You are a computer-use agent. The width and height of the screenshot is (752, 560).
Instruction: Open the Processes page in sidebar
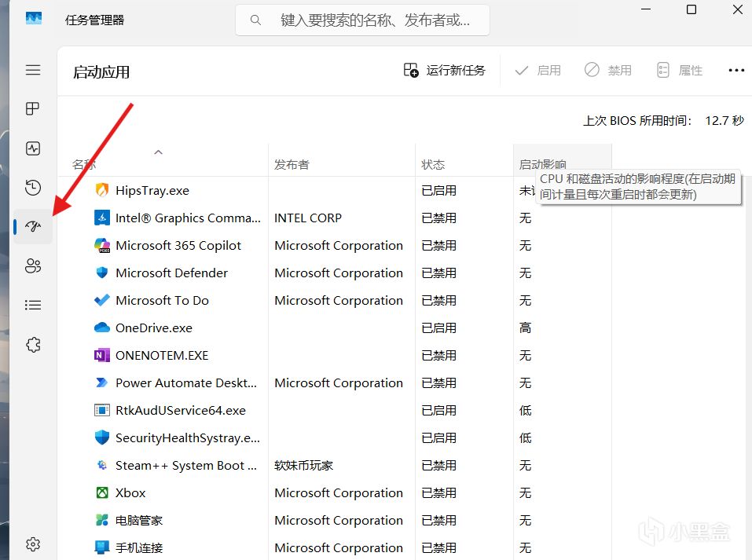point(33,108)
